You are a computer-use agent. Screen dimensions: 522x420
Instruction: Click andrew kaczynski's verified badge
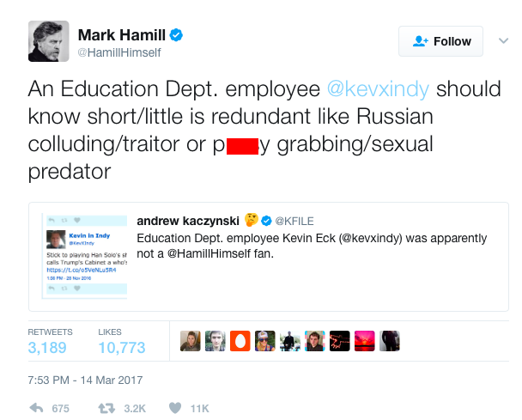click(266, 221)
